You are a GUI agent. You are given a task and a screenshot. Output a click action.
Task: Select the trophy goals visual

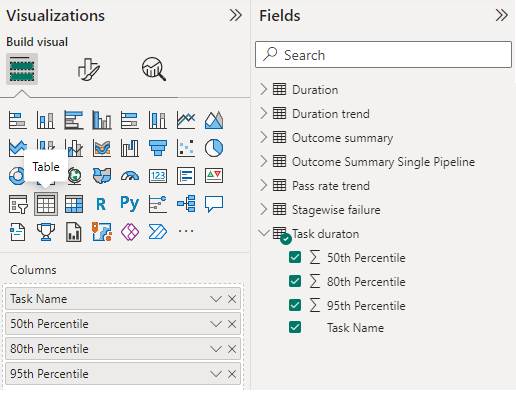point(46,232)
